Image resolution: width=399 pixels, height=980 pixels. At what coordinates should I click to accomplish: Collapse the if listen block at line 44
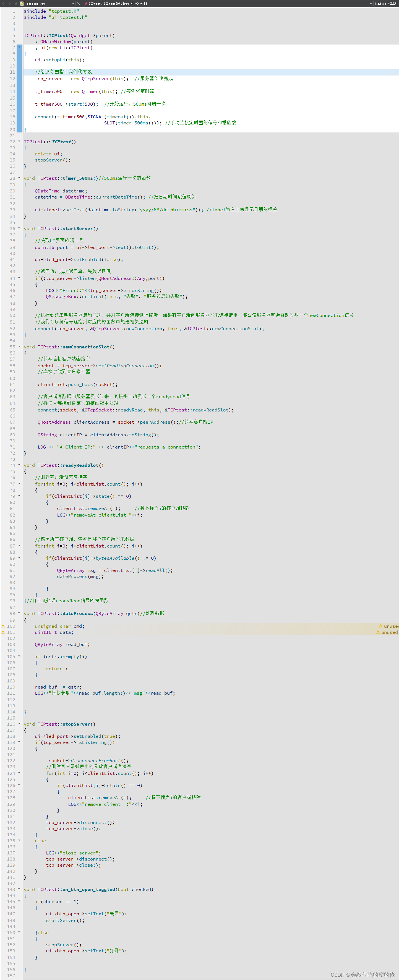tap(19, 278)
